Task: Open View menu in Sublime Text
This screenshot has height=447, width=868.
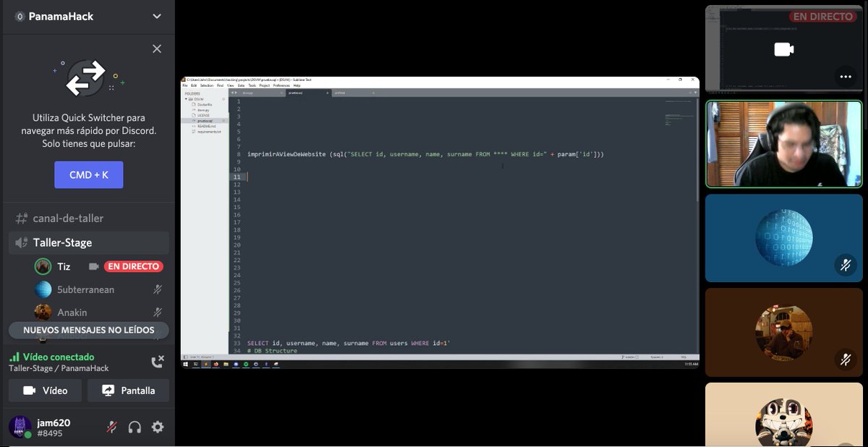Action: [x=230, y=85]
